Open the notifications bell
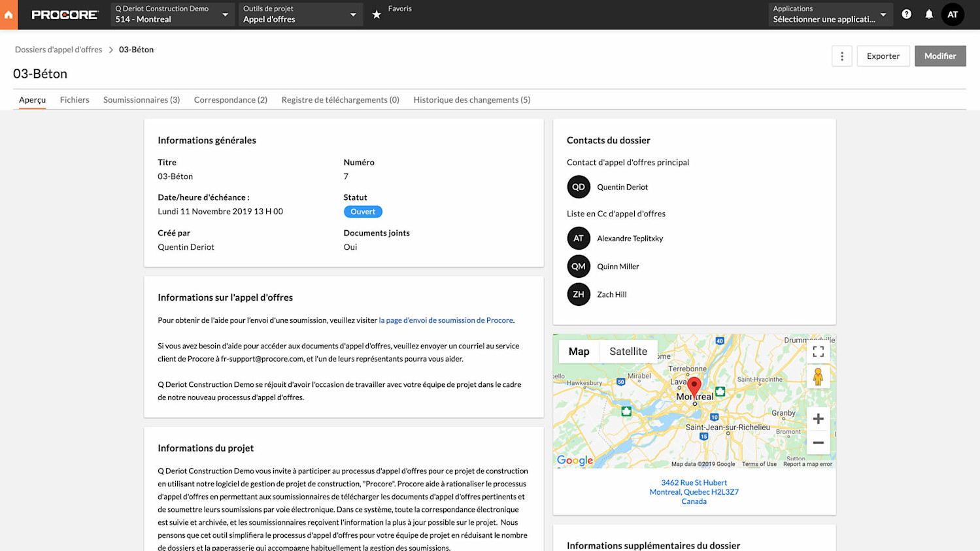The width and height of the screenshot is (980, 551). pyautogui.click(x=929, y=14)
